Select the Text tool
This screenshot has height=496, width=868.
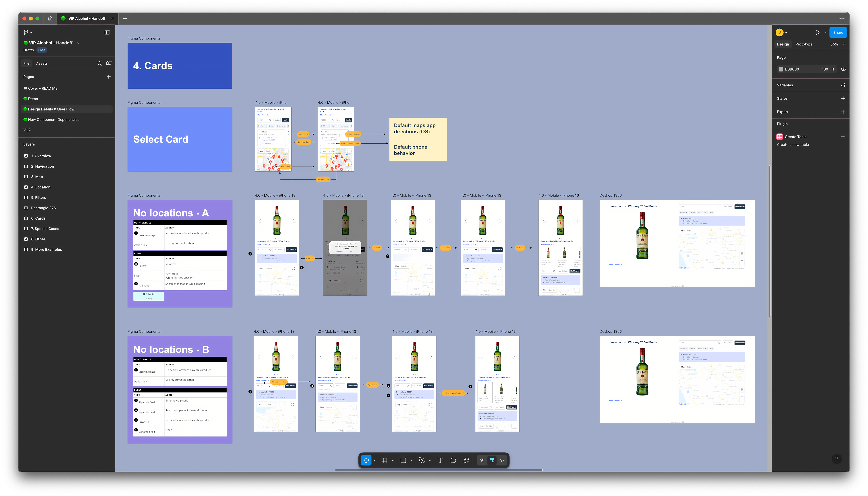(x=440, y=460)
